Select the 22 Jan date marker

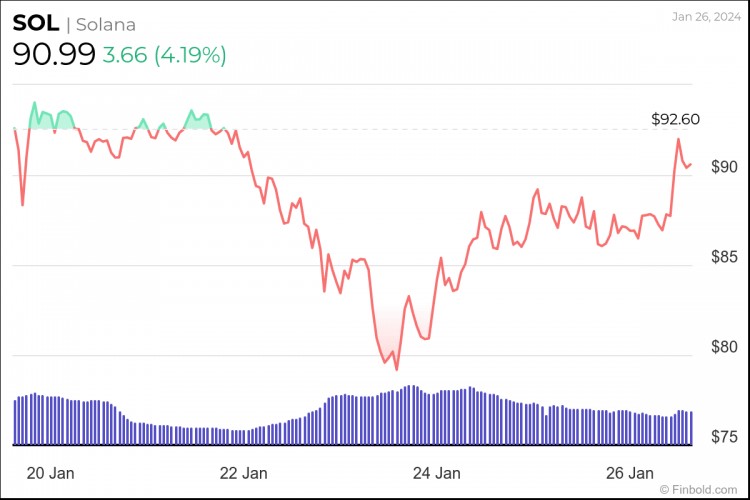(243, 472)
